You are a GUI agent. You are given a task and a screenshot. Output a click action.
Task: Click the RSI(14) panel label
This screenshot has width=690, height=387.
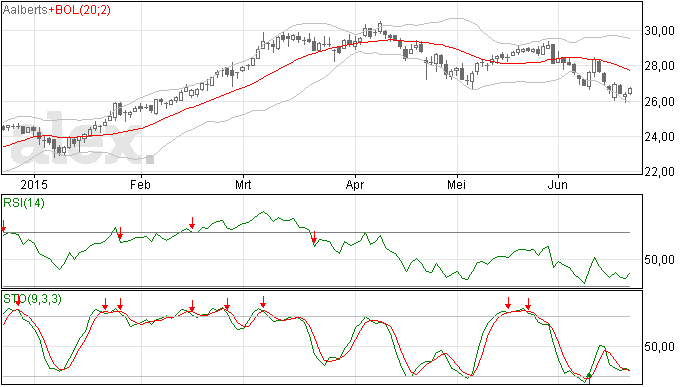coord(24,203)
